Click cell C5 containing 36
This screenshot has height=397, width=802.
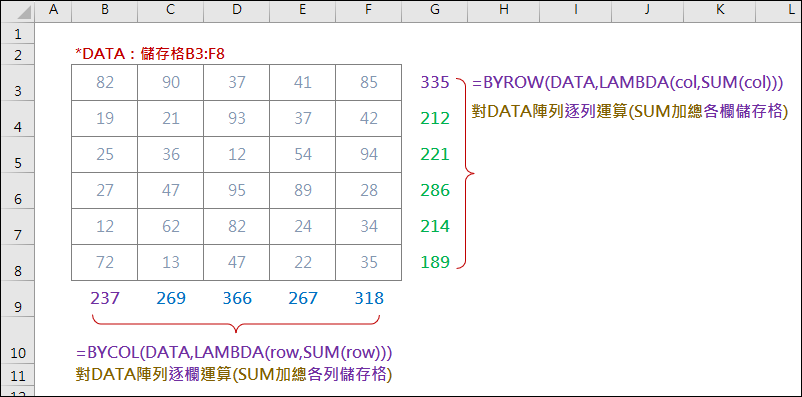tap(170, 155)
